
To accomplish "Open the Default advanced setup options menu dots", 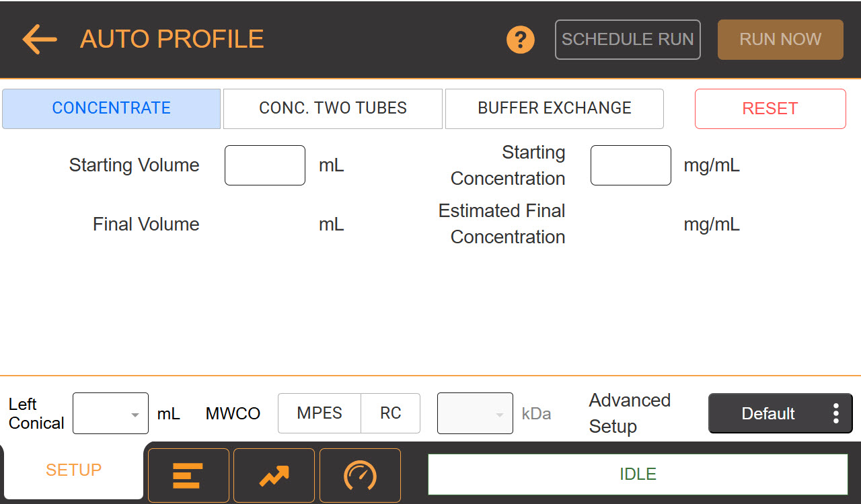I will (835, 413).
